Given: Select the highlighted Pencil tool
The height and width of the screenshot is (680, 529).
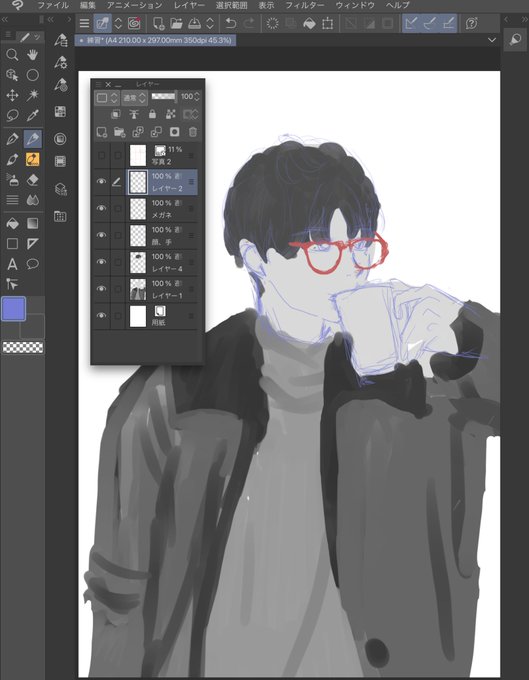Looking at the screenshot, I should [33, 139].
